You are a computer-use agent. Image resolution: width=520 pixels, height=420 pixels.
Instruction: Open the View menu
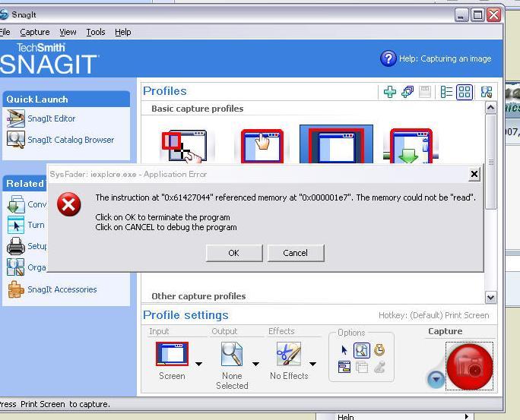[x=68, y=32]
